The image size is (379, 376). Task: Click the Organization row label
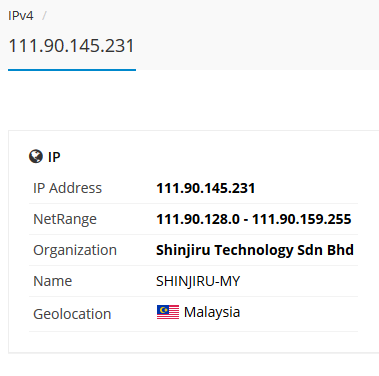click(x=75, y=250)
